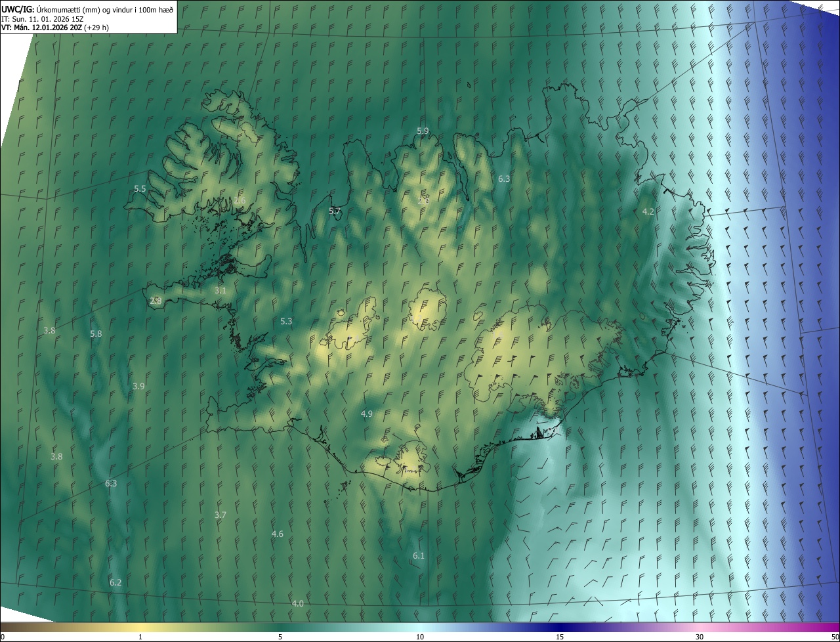Click the map value 3.9
Image resolution: width=840 pixels, height=642 pixels.
click(x=138, y=387)
